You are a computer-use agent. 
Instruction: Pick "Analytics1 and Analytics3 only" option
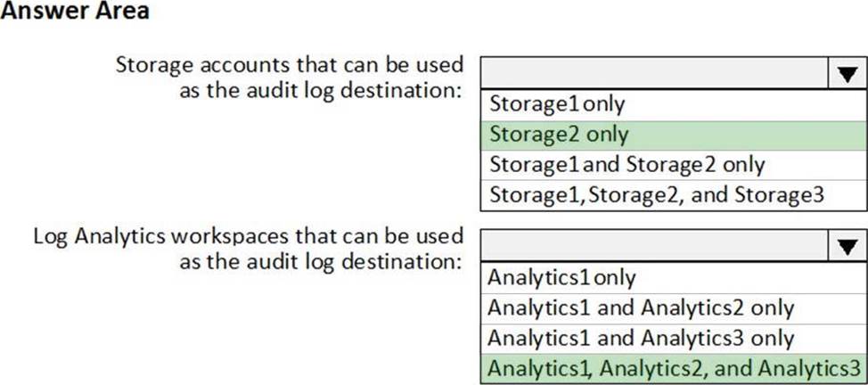point(641,338)
